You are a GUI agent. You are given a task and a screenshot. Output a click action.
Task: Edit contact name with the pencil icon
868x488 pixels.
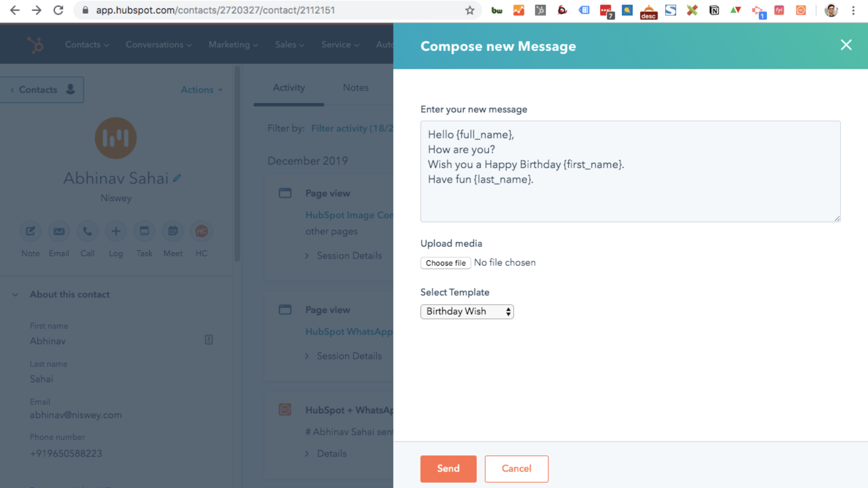(x=177, y=177)
